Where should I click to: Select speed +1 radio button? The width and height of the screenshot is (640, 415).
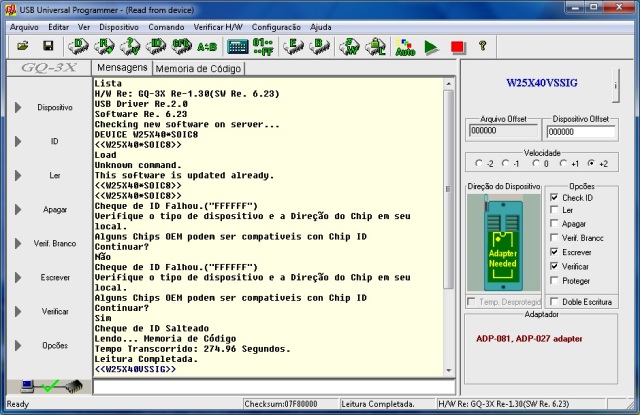point(564,163)
